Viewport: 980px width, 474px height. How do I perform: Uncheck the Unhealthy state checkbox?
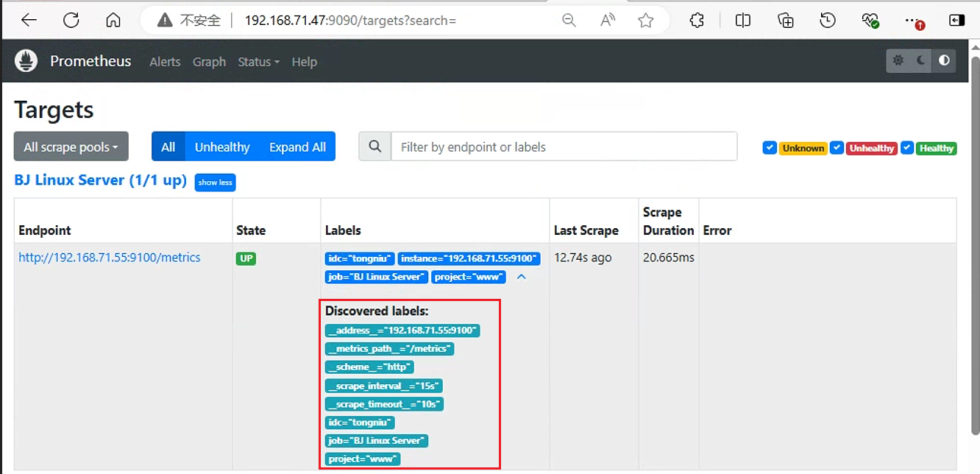[837, 148]
